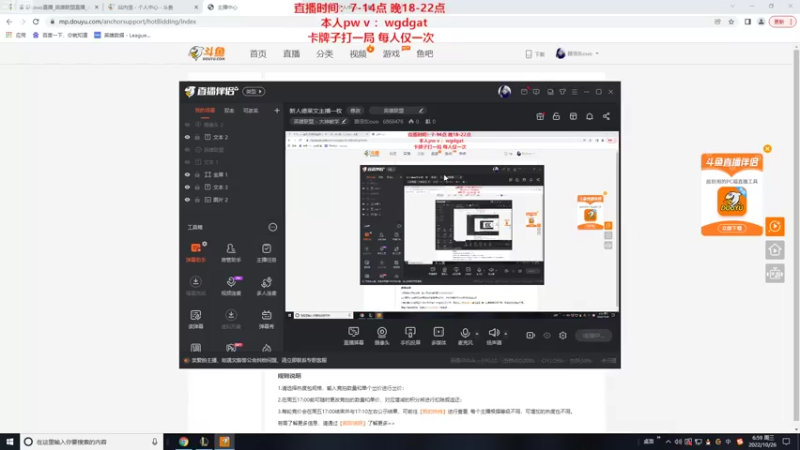The width and height of the screenshot is (800, 450).
Task: Go to the 直播 nav item
Action: tap(291, 54)
